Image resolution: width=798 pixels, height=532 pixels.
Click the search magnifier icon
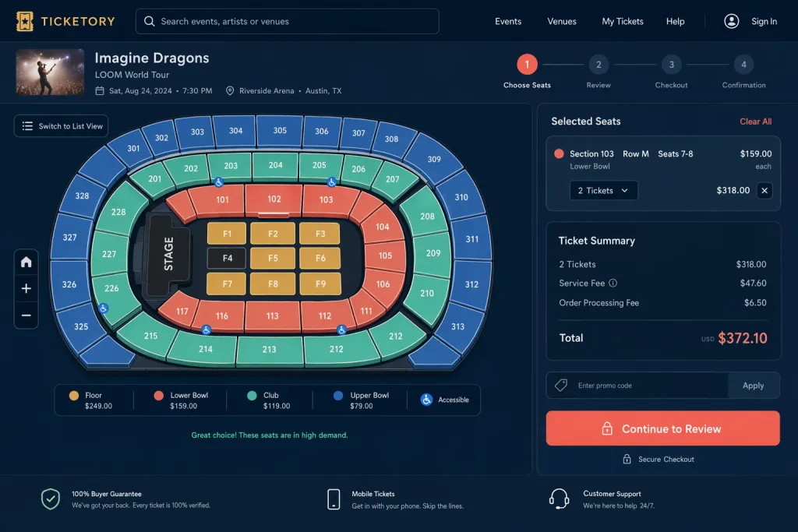(149, 21)
